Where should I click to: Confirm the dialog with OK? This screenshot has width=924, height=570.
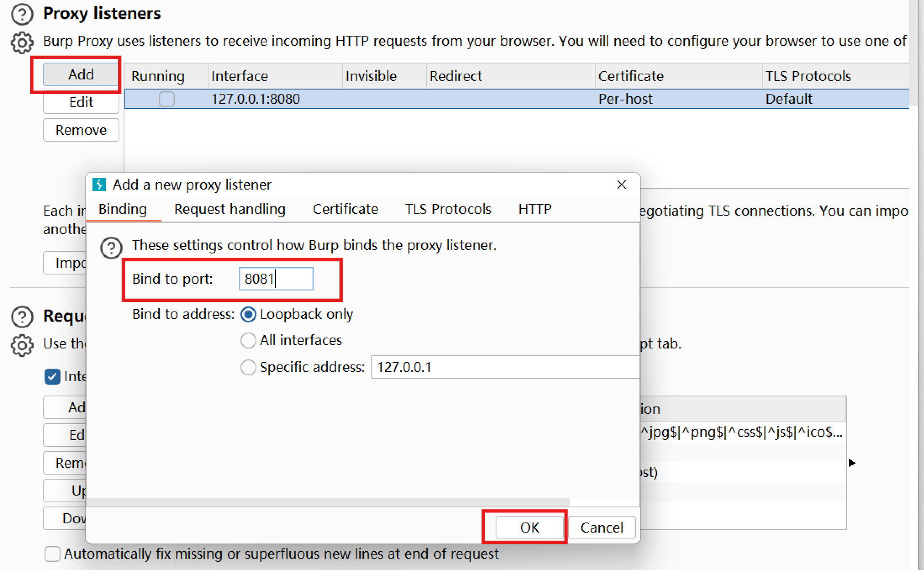[x=529, y=527]
